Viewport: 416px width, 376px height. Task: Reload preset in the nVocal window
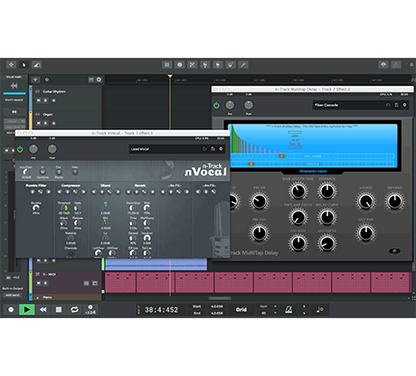coord(205,149)
